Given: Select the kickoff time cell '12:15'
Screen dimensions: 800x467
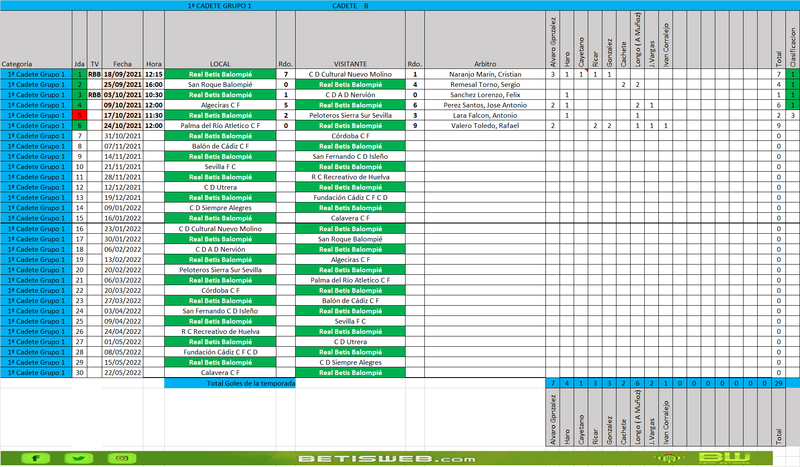Looking at the screenshot, I should pos(154,74).
